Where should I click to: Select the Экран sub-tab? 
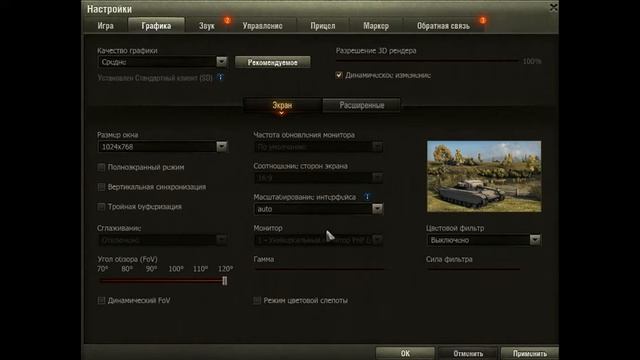(x=282, y=105)
